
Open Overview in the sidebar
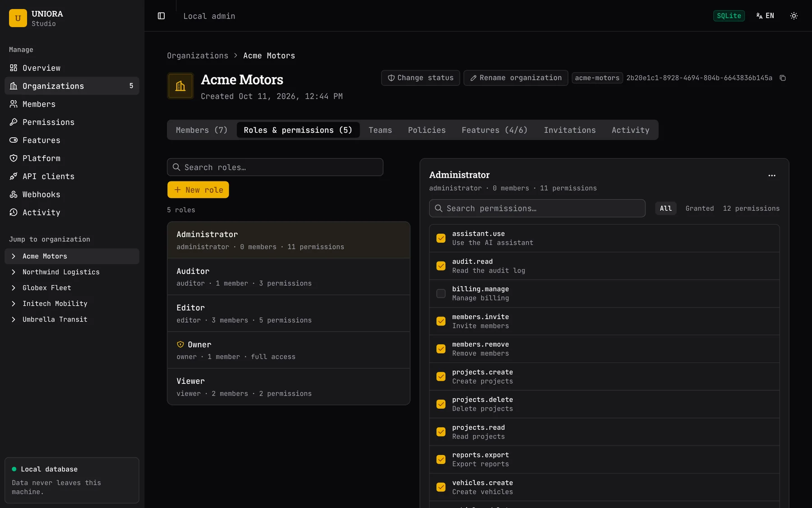(72, 68)
